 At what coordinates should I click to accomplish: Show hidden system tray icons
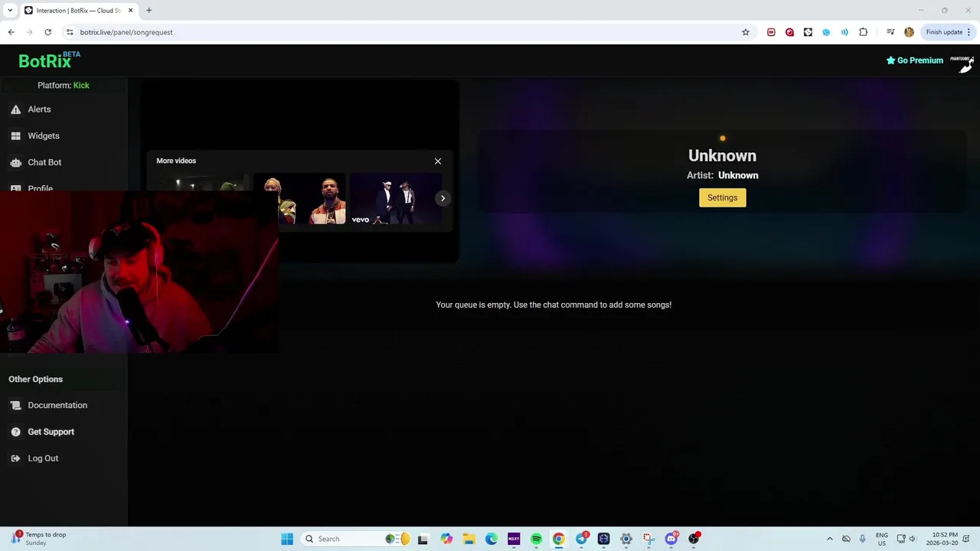tap(829, 539)
